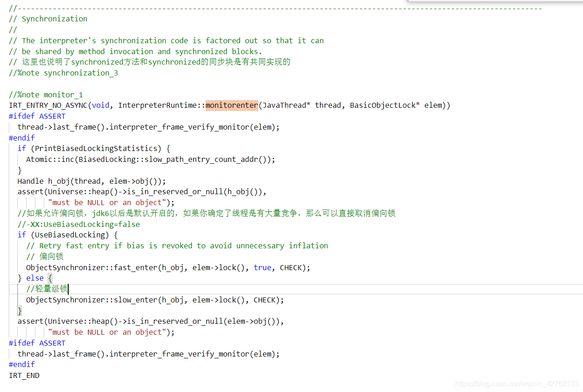583x392 pixels.
Task: Click the '} else {' line
Action: click(35, 278)
